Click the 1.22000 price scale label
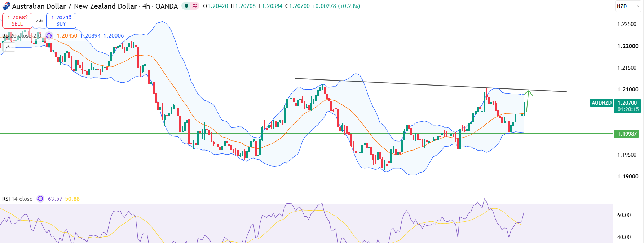 point(628,46)
